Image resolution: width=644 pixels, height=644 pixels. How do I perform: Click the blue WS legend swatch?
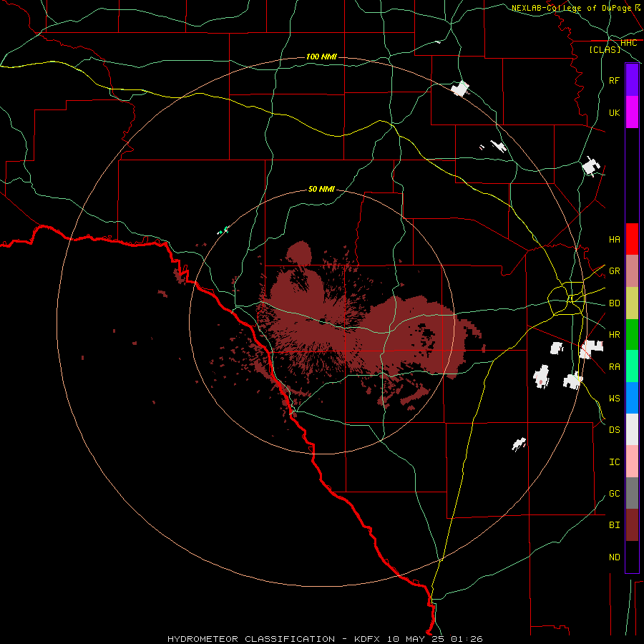tap(632, 398)
